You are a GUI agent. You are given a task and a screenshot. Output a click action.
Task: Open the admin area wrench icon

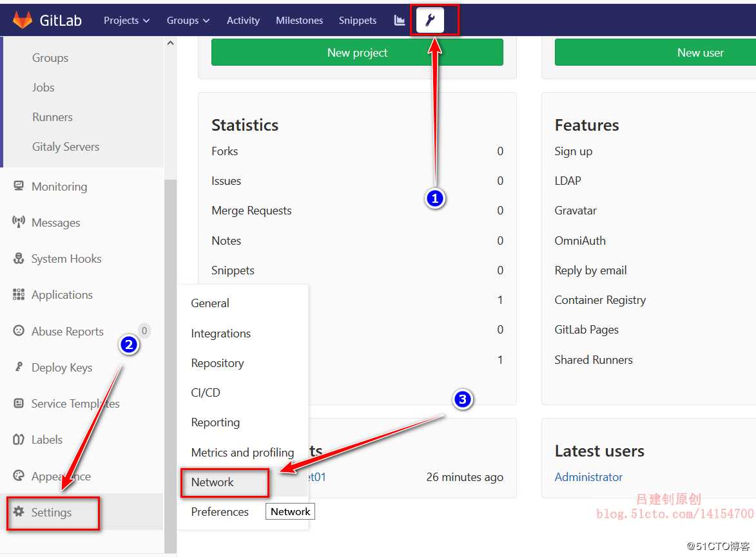[430, 20]
